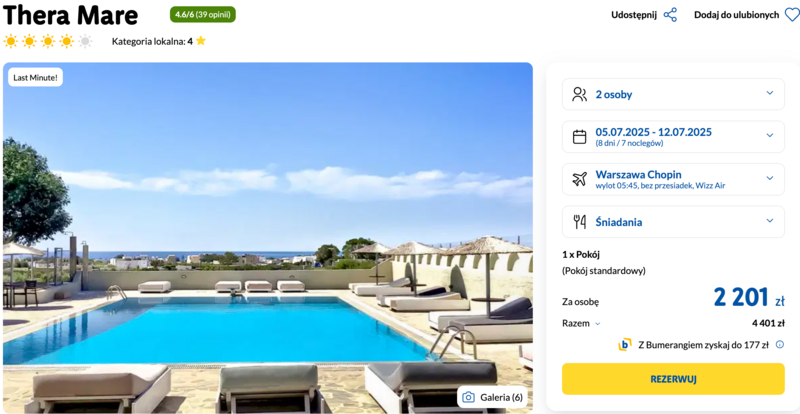This screenshot has height=414, width=800.
Task: Click the main pool photo of the hotel
Action: [267, 237]
